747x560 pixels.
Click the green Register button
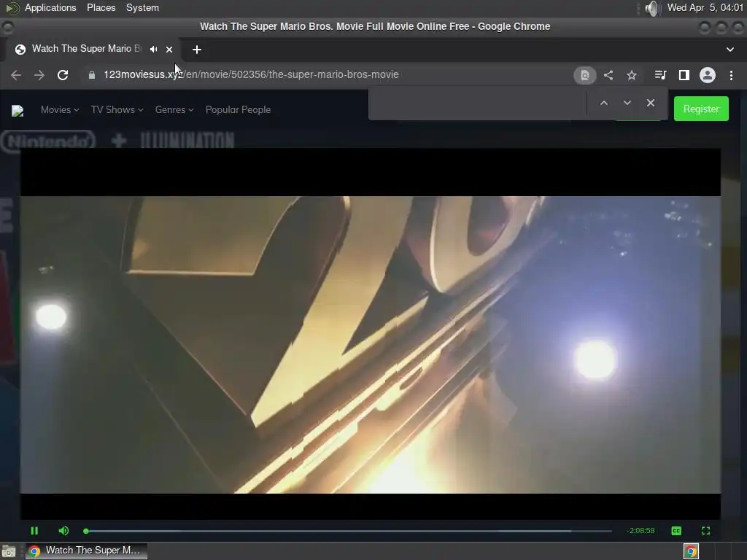click(x=701, y=109)
